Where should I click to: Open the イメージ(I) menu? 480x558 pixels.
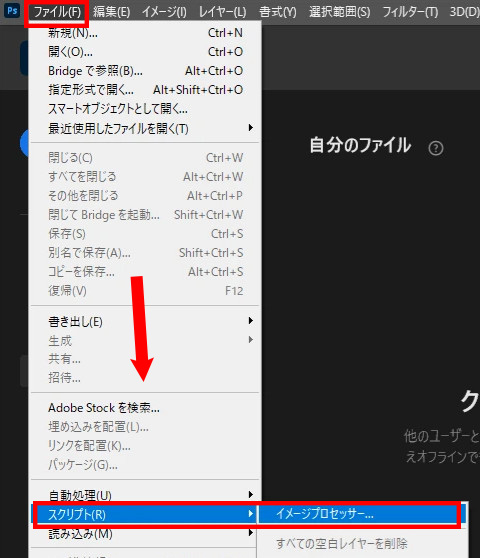164,12
